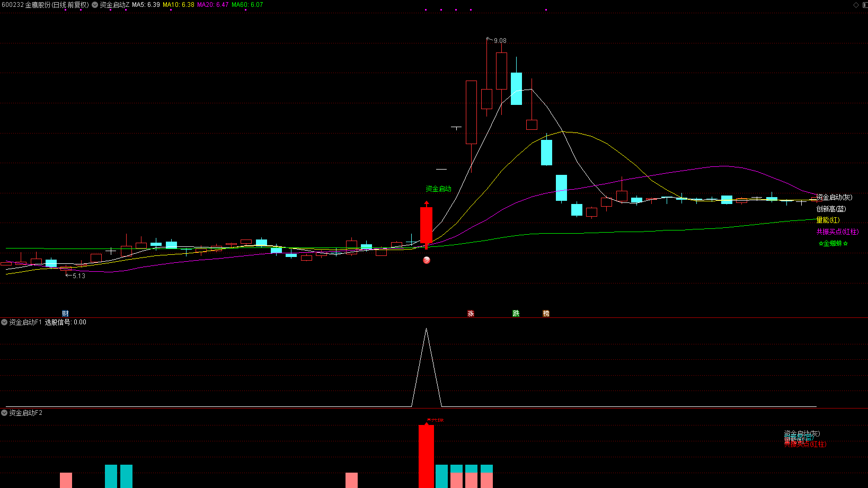This screenshot has height=488, width=868.
Task: Click the 资金启动F1 panel title
Action: 25,322
